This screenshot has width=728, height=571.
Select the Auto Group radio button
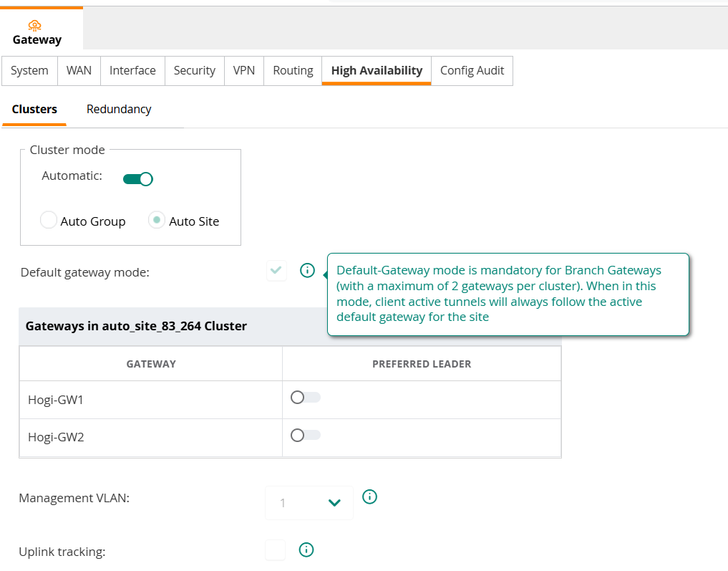(x=49, y=221)
